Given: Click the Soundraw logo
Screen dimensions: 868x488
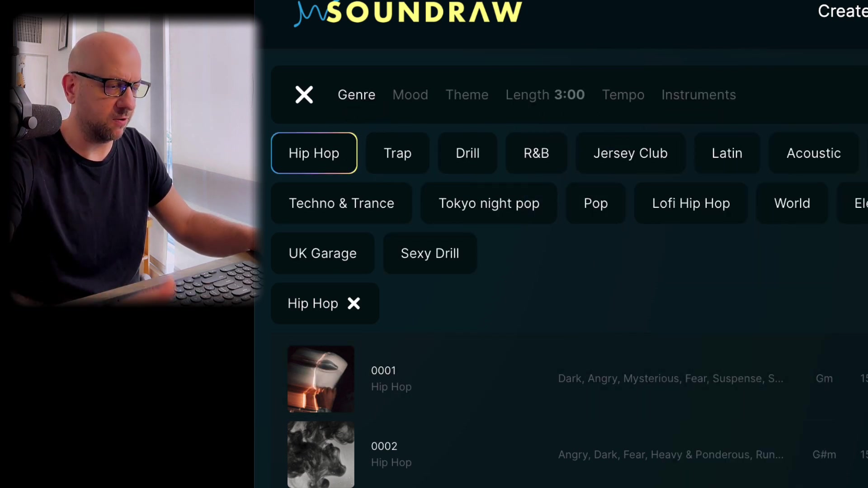Looking at the screenshot, I should pos(408,13).
